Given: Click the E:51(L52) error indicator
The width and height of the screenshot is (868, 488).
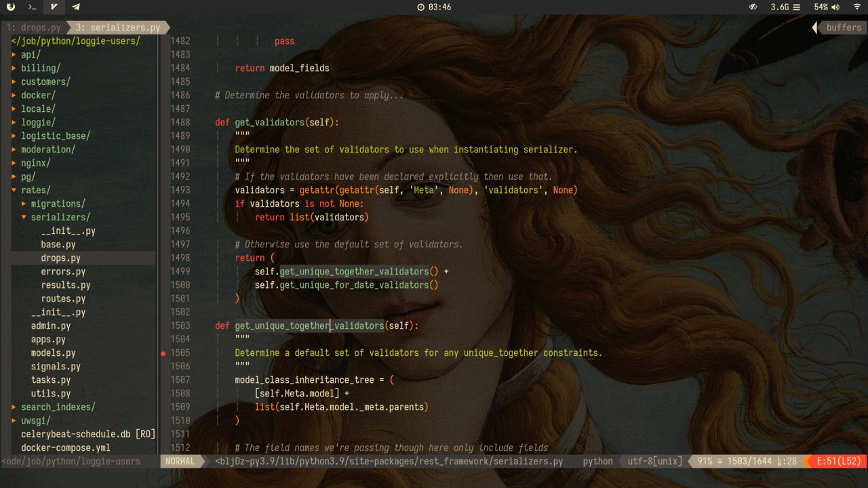Looking at the screenshot, I should tap(838, 462).
